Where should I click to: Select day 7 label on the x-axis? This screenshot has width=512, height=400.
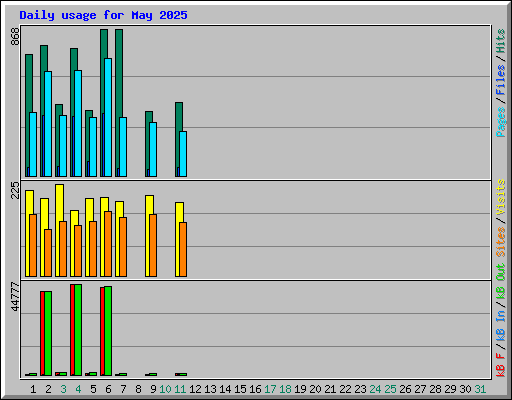pyautogui.click(x=123, y=389)
